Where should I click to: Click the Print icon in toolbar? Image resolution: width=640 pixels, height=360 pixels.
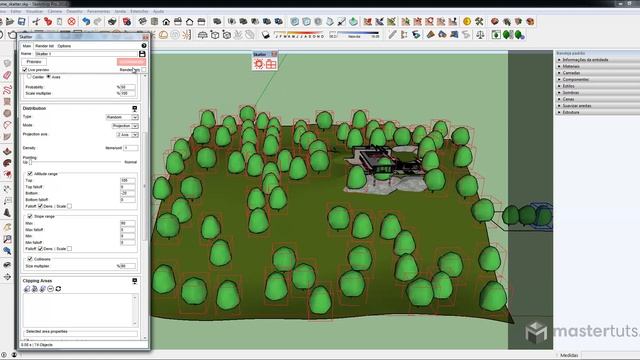point(112,21)
